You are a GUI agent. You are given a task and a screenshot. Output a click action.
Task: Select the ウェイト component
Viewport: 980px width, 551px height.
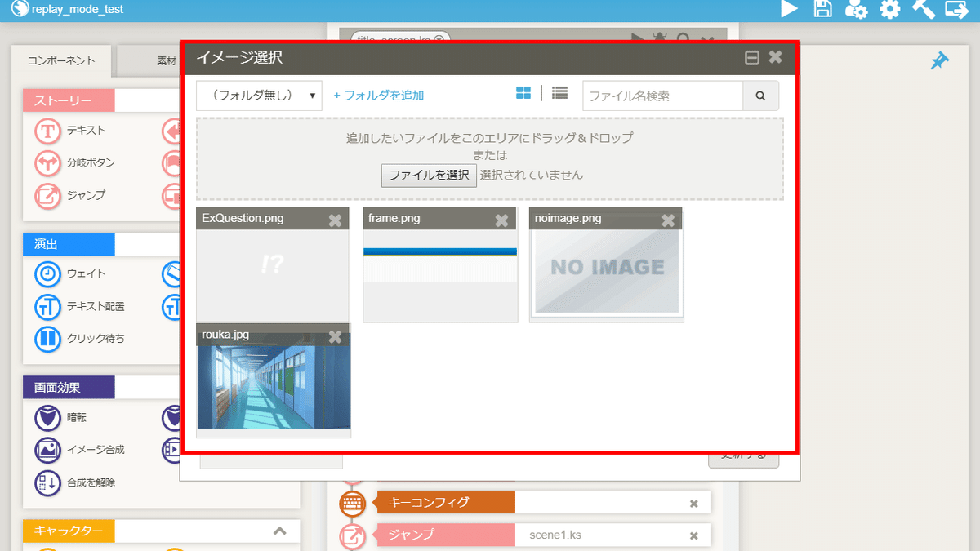(71, 274)
